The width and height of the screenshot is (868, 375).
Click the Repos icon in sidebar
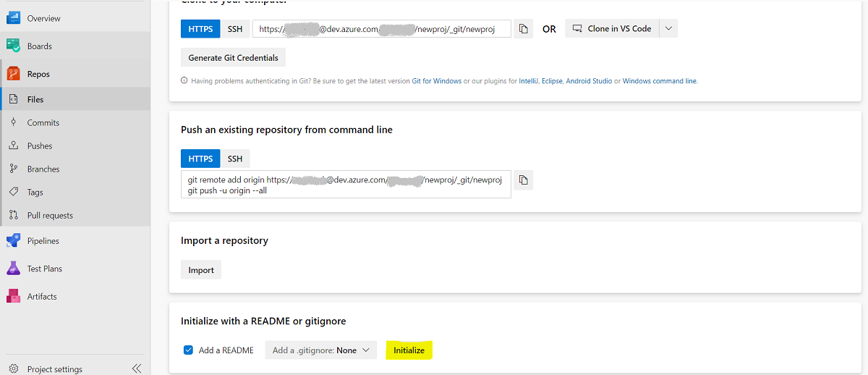coord(13,74)
